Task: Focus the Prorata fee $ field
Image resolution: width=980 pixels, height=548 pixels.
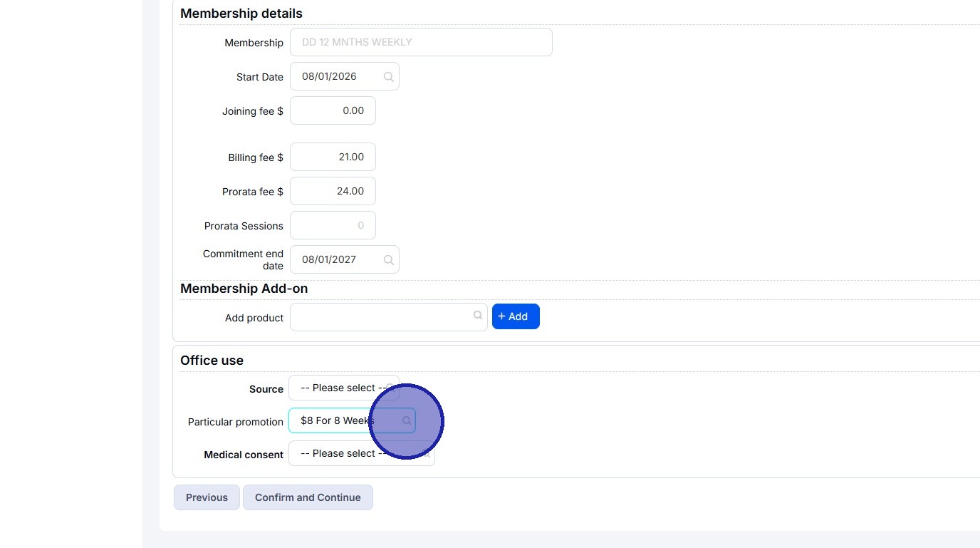Action: tap(333, 191)
